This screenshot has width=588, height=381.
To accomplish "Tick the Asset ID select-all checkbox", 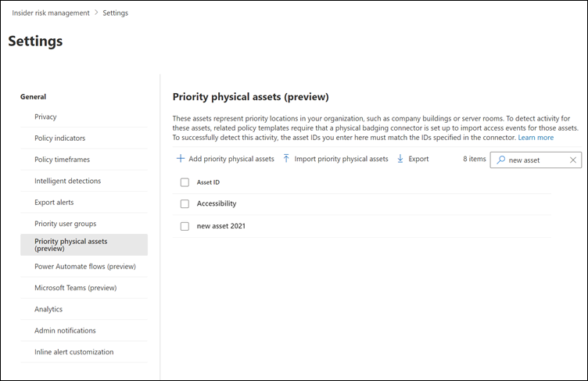I will click(185, 182).
